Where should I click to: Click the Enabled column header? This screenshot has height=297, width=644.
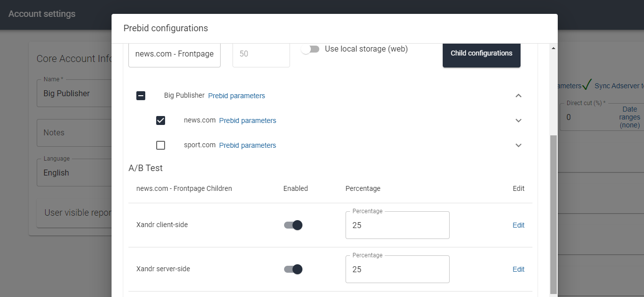295,188
